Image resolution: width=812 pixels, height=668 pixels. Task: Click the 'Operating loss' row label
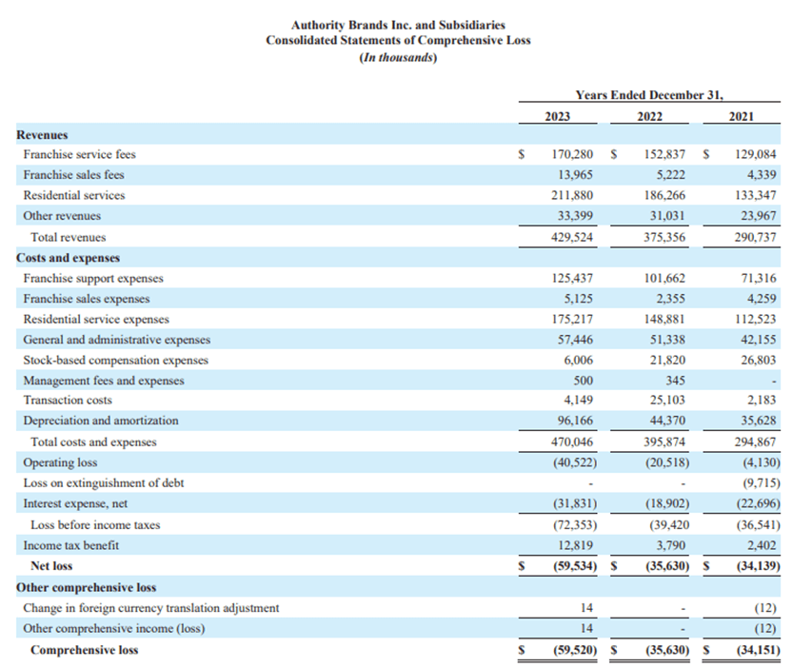click(x=60, y=463)
